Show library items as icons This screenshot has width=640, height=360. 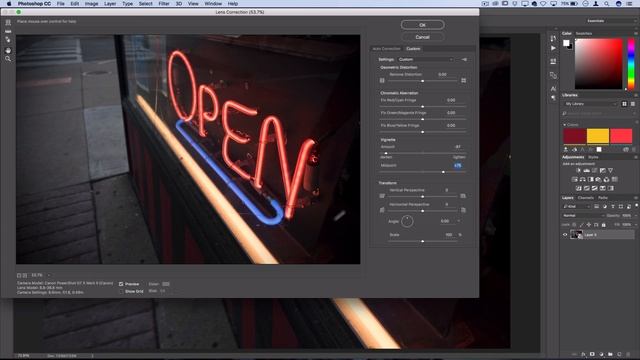pyautogui.click(x=624, y=104)
